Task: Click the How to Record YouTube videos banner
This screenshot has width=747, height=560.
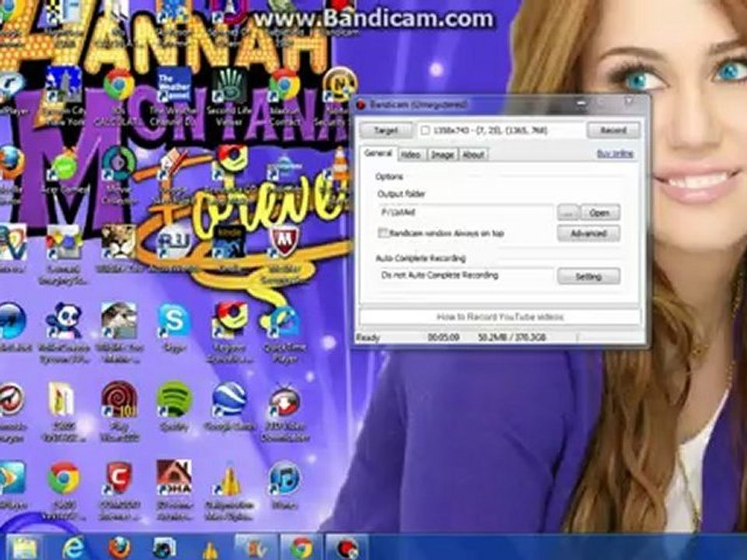Action: coord(500,317)
